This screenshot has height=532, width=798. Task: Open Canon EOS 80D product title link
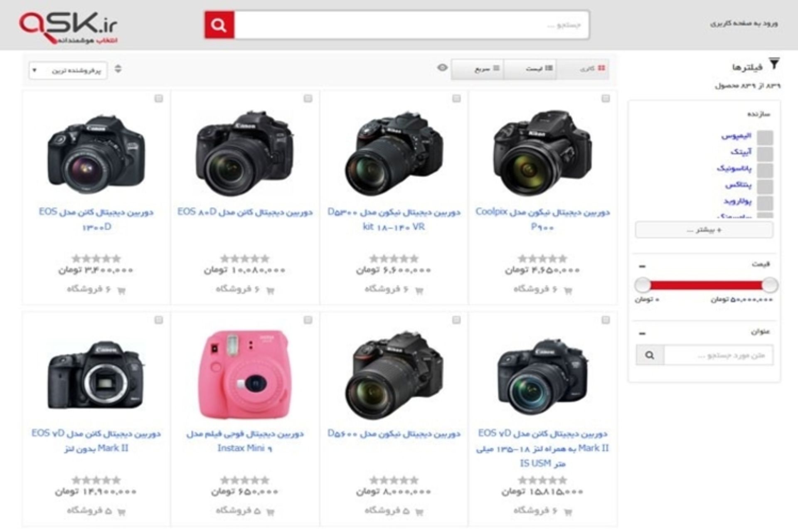pos(245,212)
